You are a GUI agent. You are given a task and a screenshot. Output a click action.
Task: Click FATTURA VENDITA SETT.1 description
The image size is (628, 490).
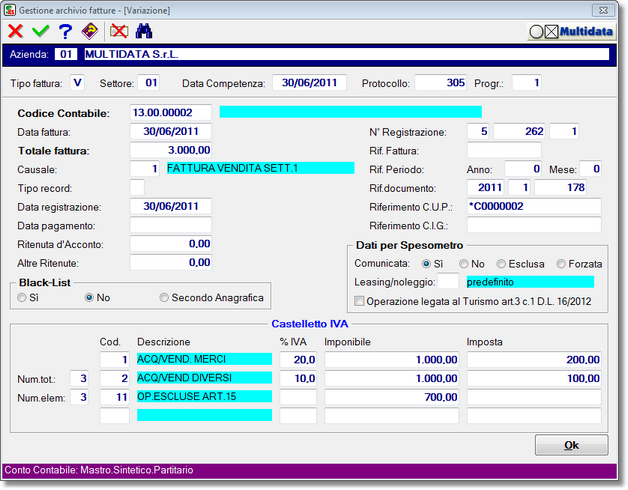(260, 168)
